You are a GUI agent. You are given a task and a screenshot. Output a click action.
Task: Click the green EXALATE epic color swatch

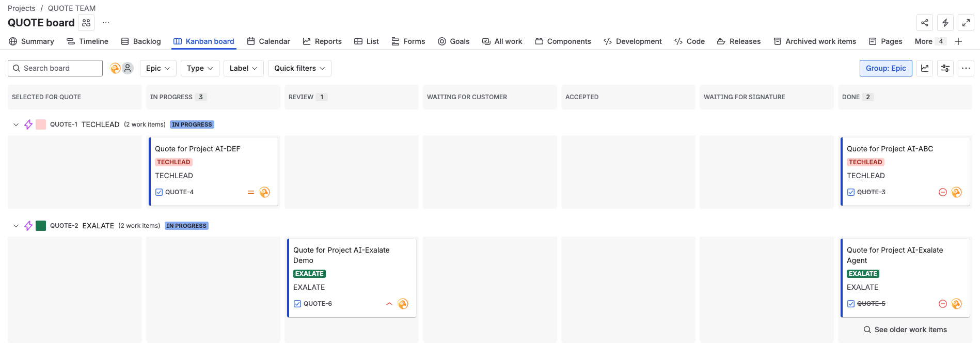click(41, 226)
